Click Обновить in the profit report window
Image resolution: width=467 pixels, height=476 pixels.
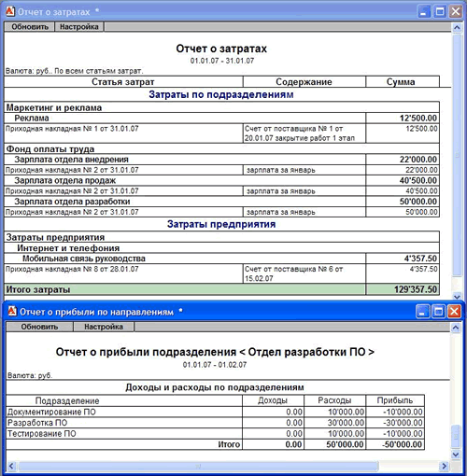(39, 327)
